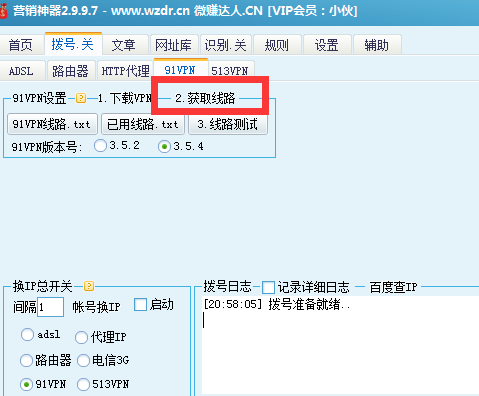Open the 91VPN线路.txt button

point(52,124)
